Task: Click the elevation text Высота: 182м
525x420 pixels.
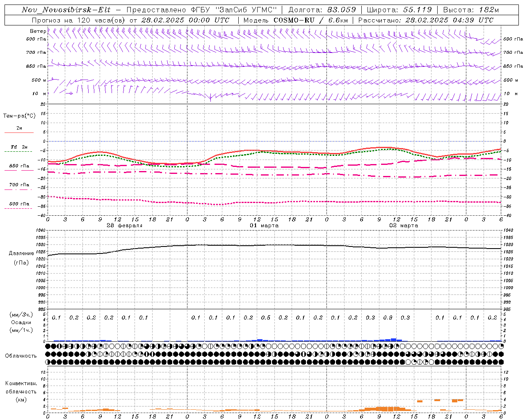Action: [x=471, y=10]
